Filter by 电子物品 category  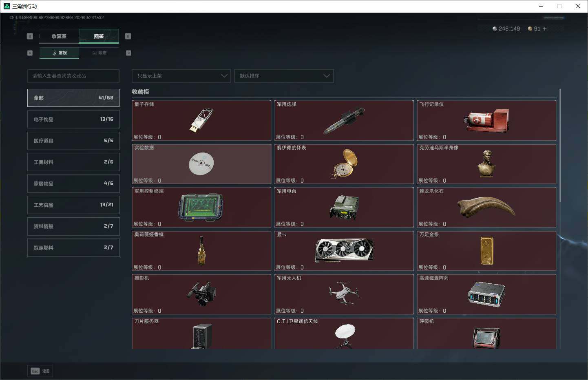pyautogui.click(x=73, y=119)
